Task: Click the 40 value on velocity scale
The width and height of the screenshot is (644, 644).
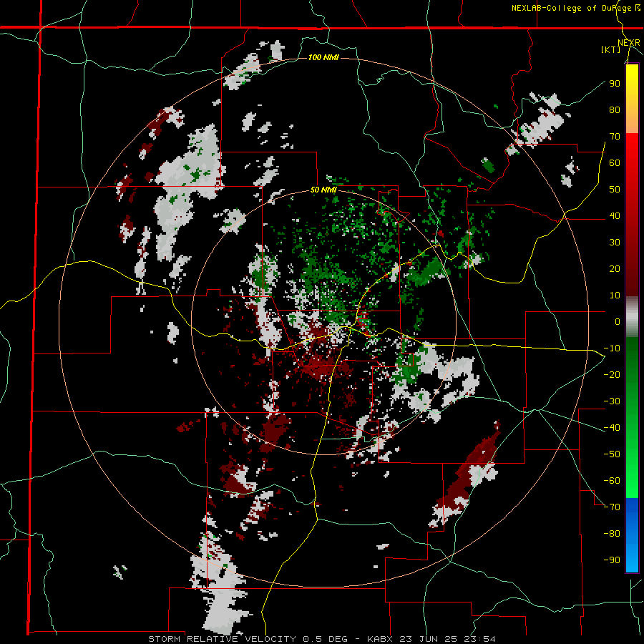Action: tap(615, 215)
